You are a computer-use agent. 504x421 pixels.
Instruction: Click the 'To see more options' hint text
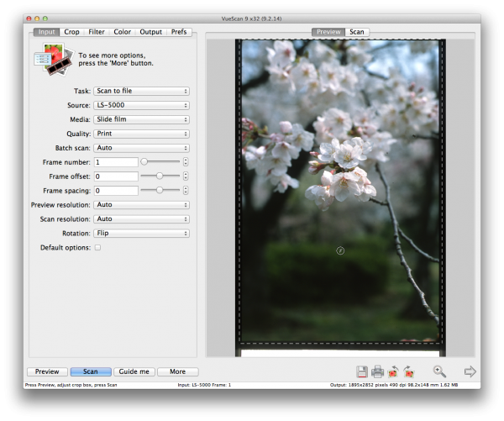point(116,60)
